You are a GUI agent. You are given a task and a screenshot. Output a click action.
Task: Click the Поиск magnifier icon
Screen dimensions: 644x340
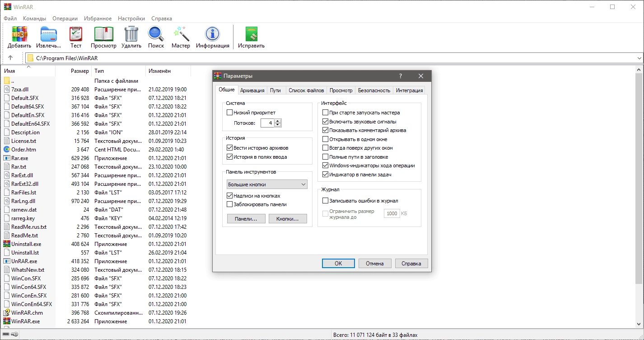[156, 34]
